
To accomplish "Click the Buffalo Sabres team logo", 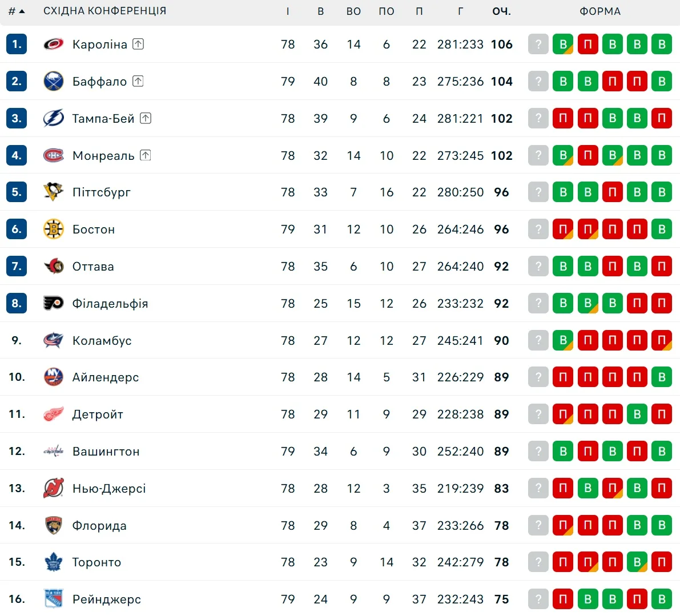I will coord(54,81).
